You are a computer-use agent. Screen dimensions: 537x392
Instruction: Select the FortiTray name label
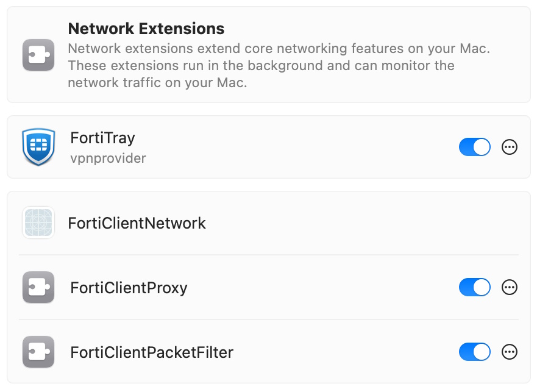[x=102, y=138]
